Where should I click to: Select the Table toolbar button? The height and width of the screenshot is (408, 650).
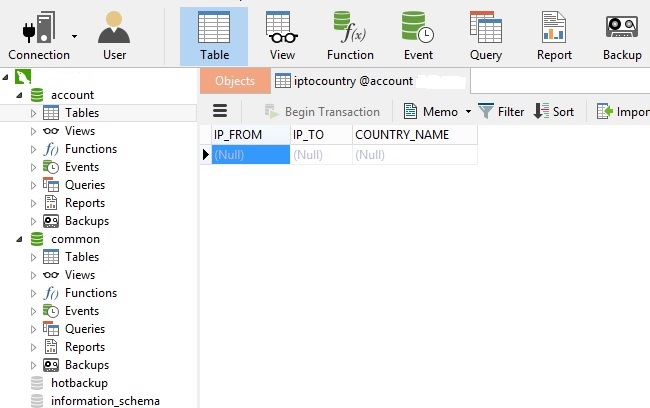214,36
